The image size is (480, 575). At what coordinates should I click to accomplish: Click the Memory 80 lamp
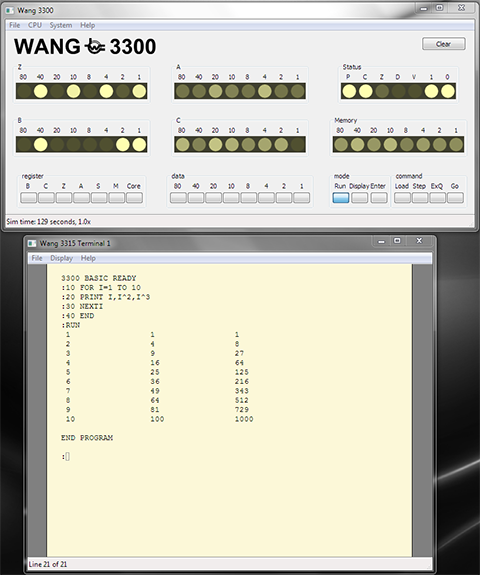(341, 144)
